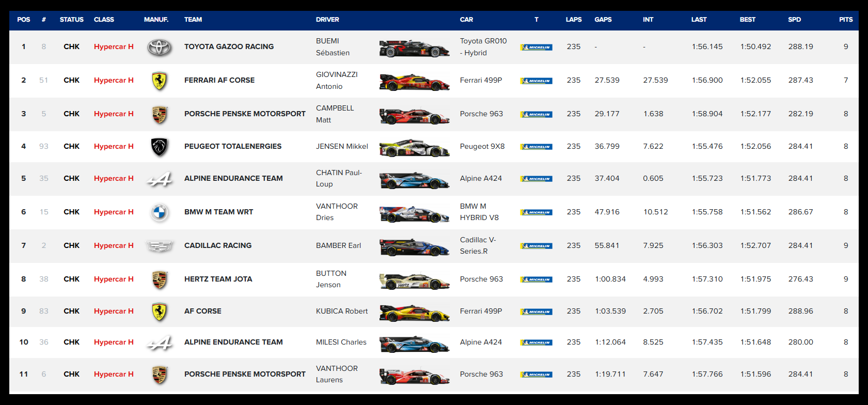Click the Michelin tyre badge in Giovinazzi's row

[536, 81]
